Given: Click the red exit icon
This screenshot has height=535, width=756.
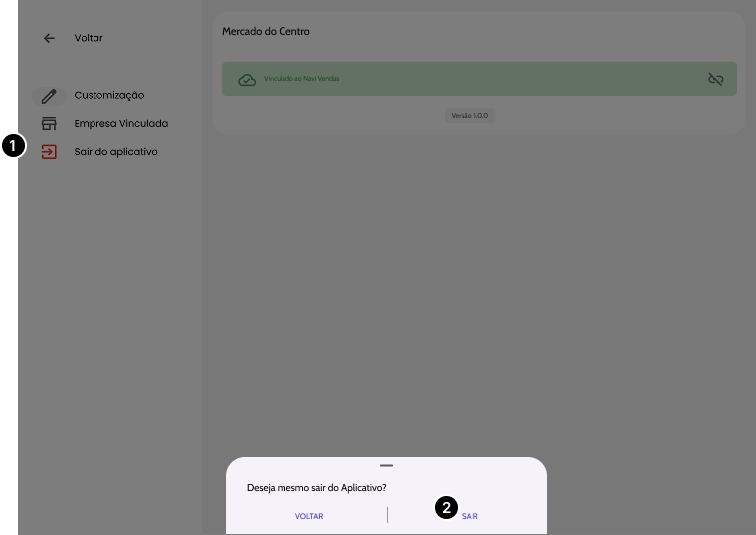Looking at the screenshot, I should pos(49,152).
